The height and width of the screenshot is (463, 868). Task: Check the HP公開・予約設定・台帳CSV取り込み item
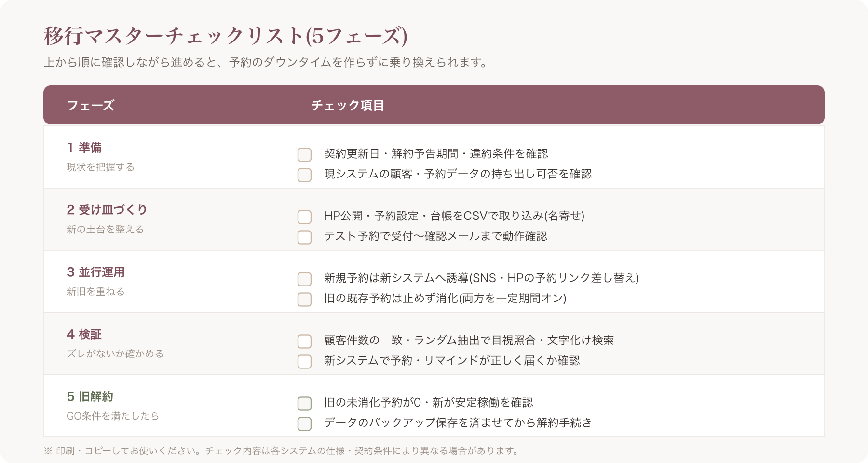pyautogui.click(x=304, y=217)
